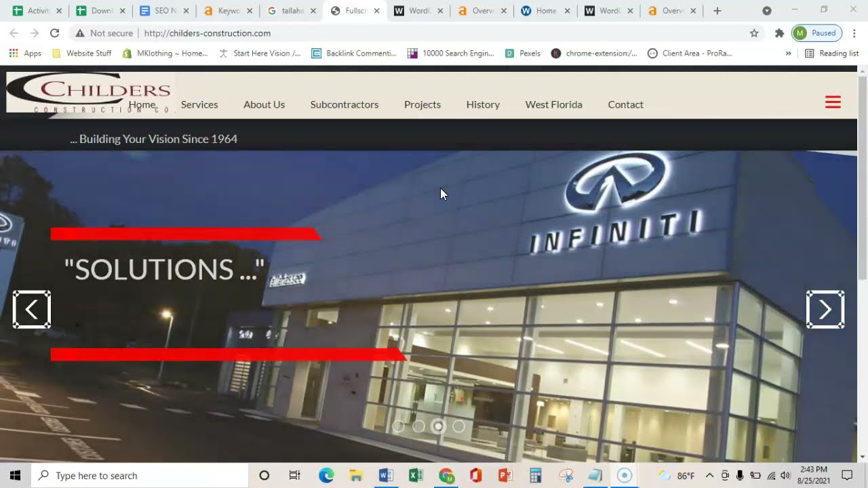Open the tab search dropdown button
868x488 pixels.
coord(767,11)
